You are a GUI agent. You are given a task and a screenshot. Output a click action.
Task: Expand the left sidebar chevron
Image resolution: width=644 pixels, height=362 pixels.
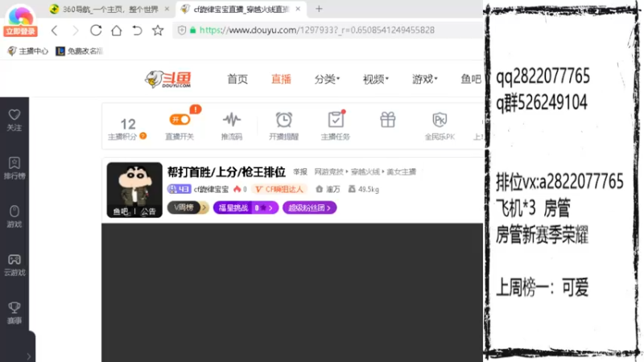[28, 356]
